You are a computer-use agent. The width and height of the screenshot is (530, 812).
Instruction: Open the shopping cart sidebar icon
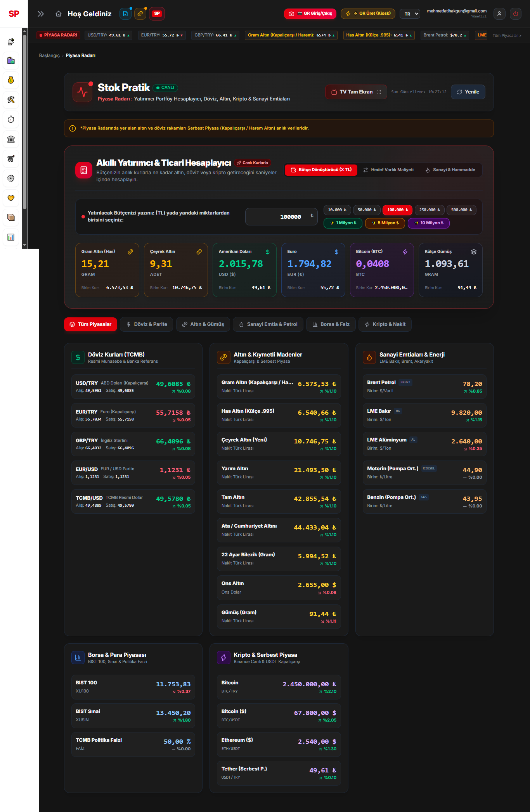(11, 158)
